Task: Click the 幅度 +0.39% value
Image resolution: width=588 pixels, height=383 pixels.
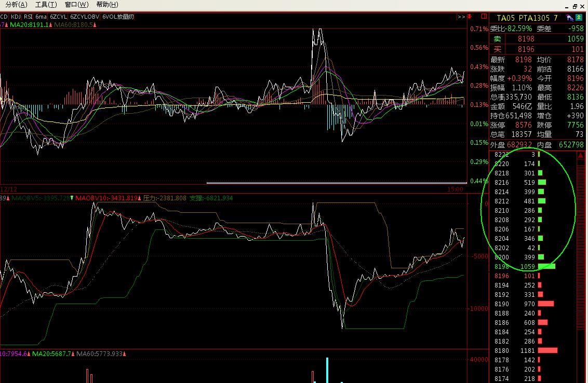Action: click(x=519, y=78)
